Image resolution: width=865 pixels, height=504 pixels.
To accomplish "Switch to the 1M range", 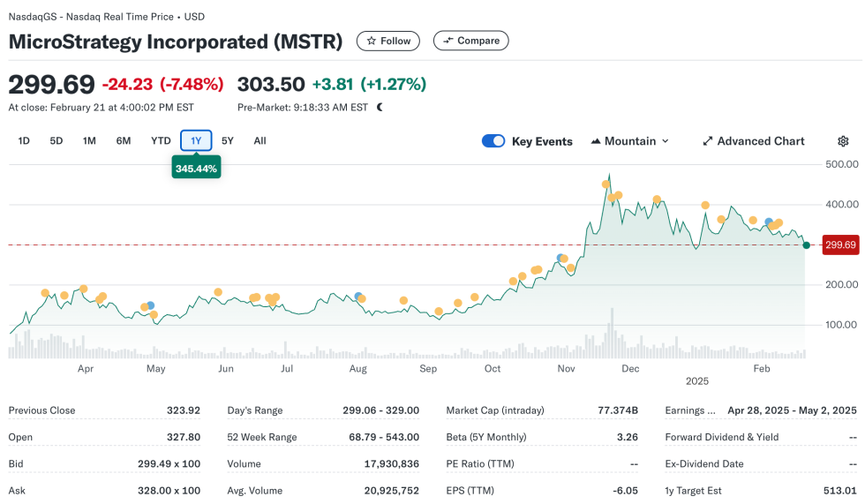I will [x=89, y=141].
